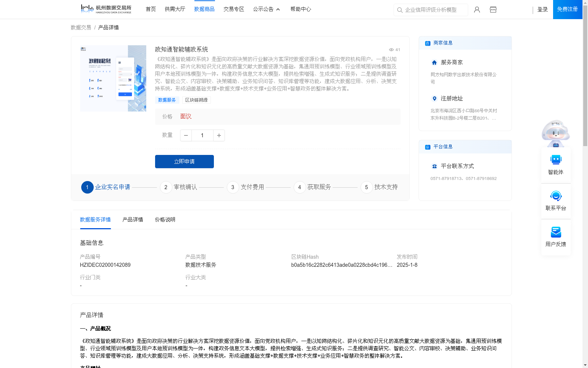Click the 一、产品概况 heading
Screen dimensions: 588x368
[95, 329]
